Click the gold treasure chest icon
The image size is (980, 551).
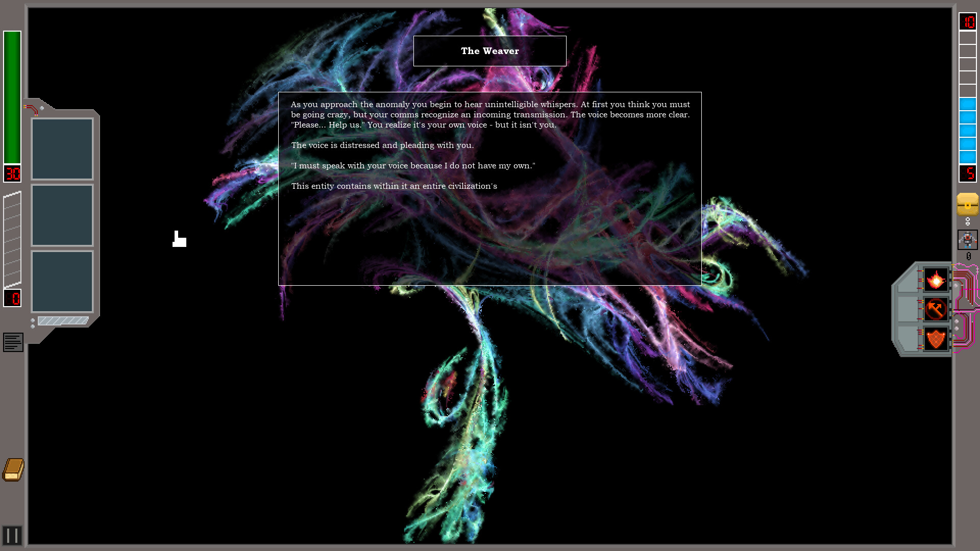tap(967, 204)
